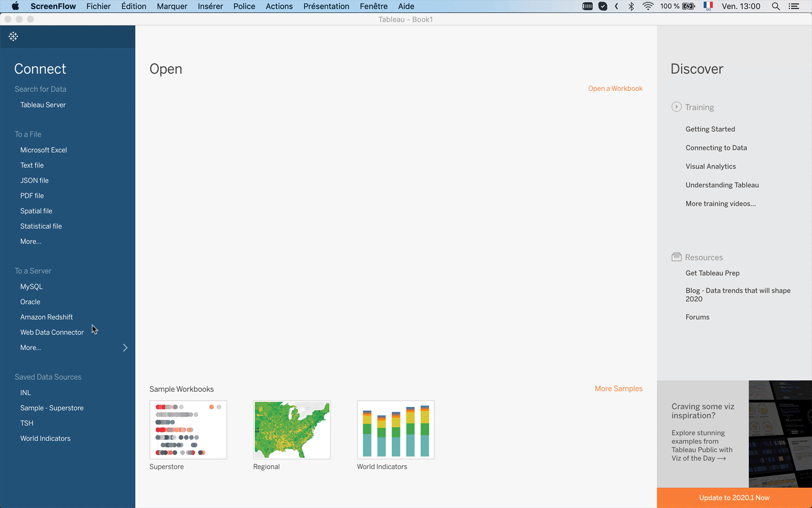Open the Connecting to Data training
The width and height of the screenshot is (812, 508).
coord(716,148)
